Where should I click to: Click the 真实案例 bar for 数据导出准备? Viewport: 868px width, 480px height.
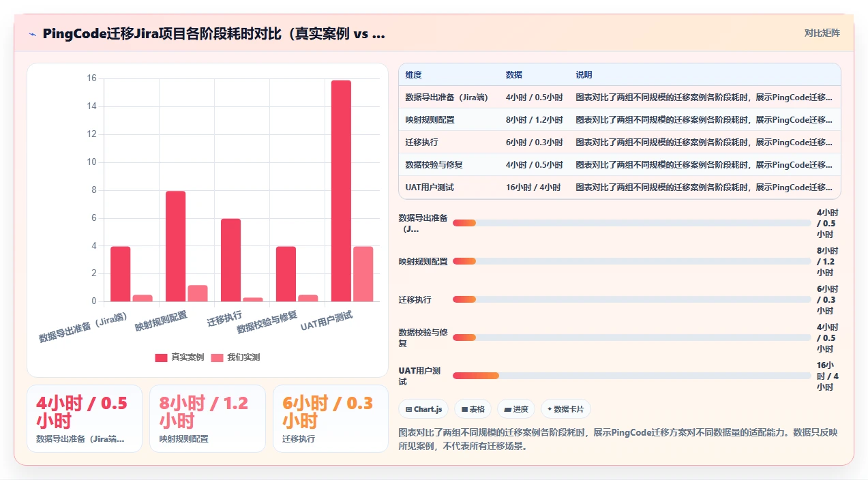[x=120, y=274]
